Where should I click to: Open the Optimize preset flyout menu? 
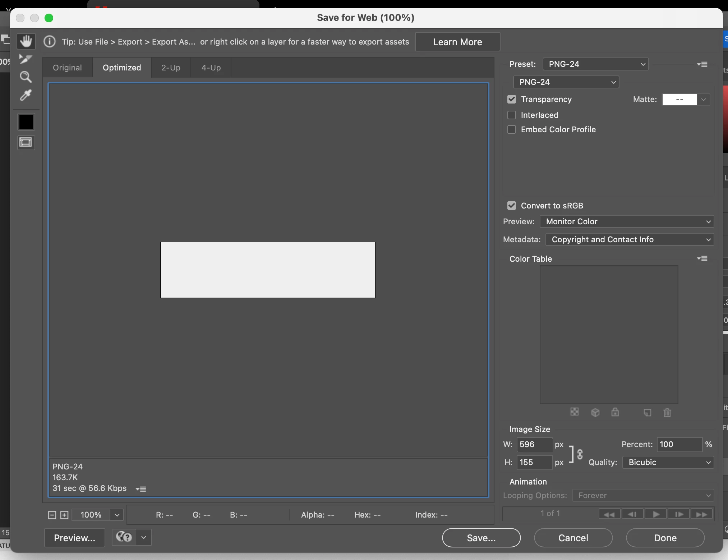pos(702,64)
